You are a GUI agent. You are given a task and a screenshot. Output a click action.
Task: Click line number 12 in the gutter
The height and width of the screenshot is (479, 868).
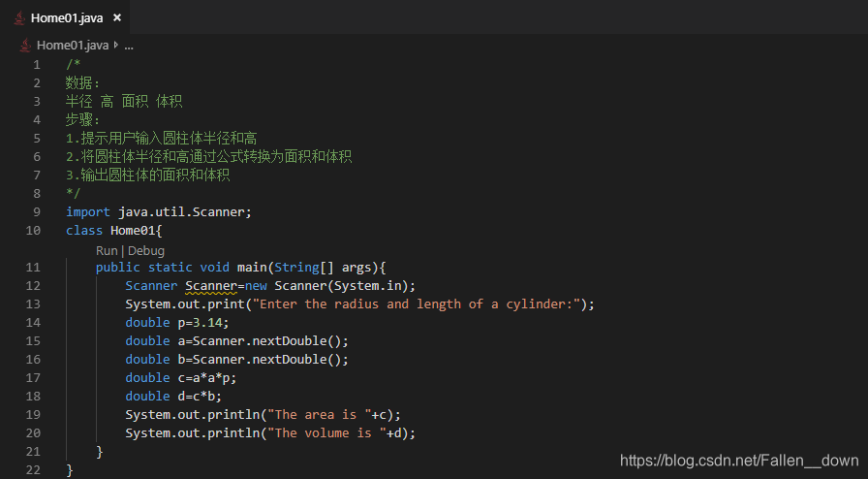pyautogui.click(x=33, y=285)
